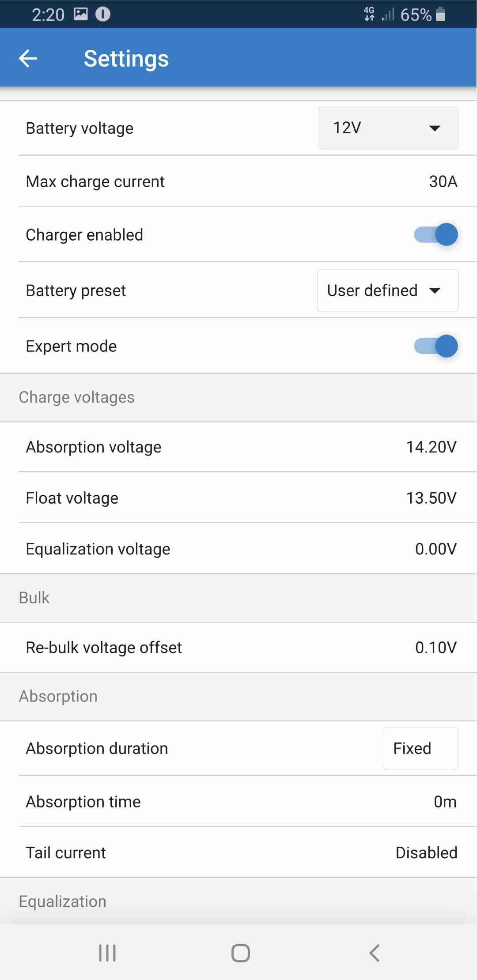Screen dimensions: 477x980
Task: Edit the Absorption time 0m value
Action: pyautogui.click(x=445, y=802)
